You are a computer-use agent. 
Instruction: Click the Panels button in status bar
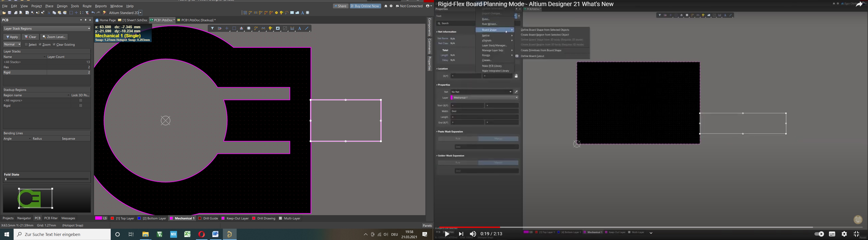click(x=427, y=226)
